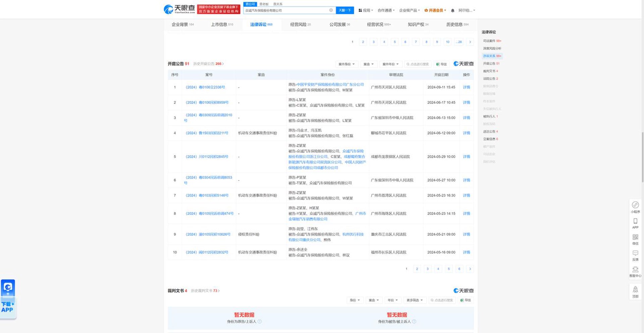Open 历史裁判文书 73 link
Screen dimensions: 644x333
click(x=205, y=291)
